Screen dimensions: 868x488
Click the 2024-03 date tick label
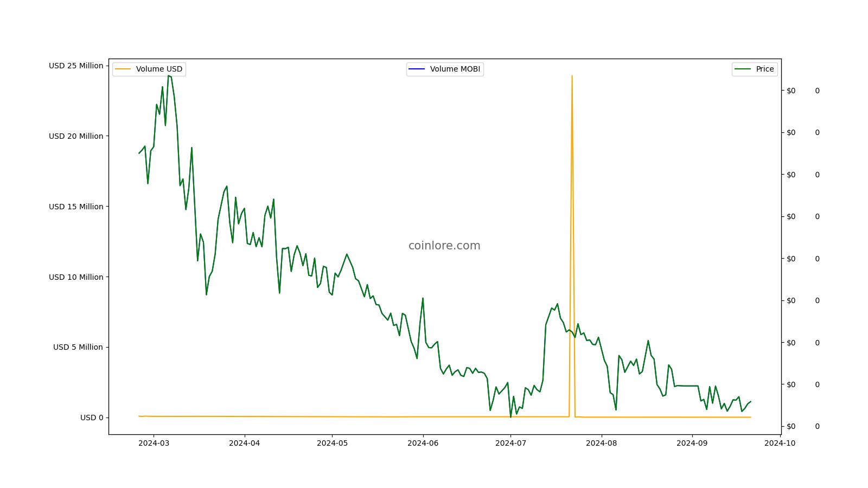pos(154,443)
